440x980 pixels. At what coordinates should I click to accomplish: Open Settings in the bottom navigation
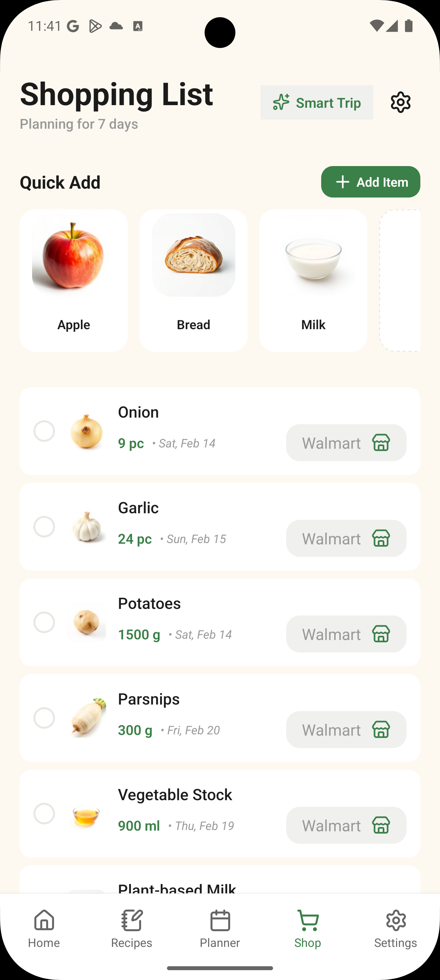point(395,928)
